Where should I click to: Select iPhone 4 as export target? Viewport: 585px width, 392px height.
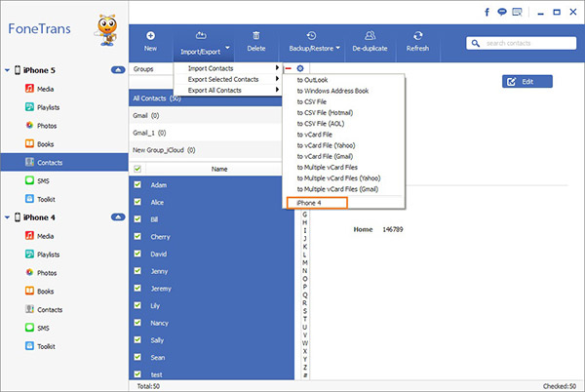click(317, 203)
